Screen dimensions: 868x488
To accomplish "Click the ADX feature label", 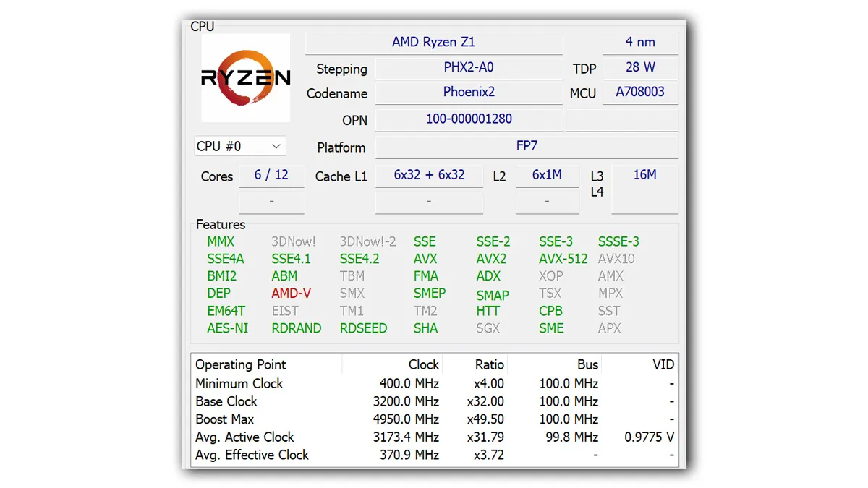I will click(x=488, y=276).
